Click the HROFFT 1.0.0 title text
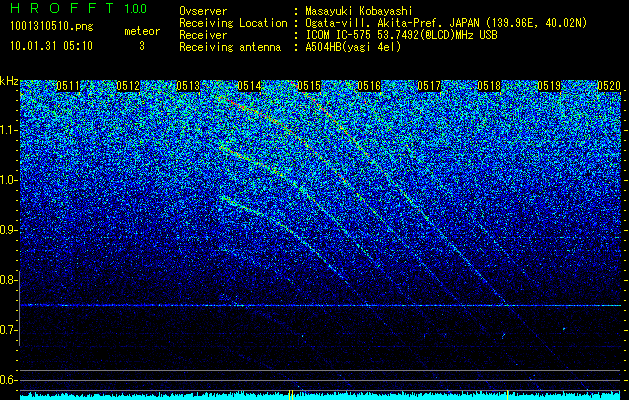Viewport: 629px width, 400px height. 79,8
